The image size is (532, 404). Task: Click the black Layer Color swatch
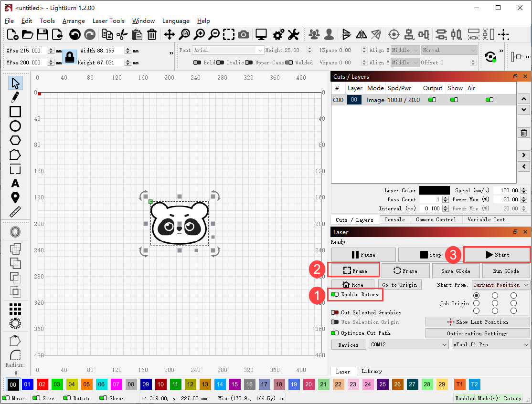pos(434,190)
